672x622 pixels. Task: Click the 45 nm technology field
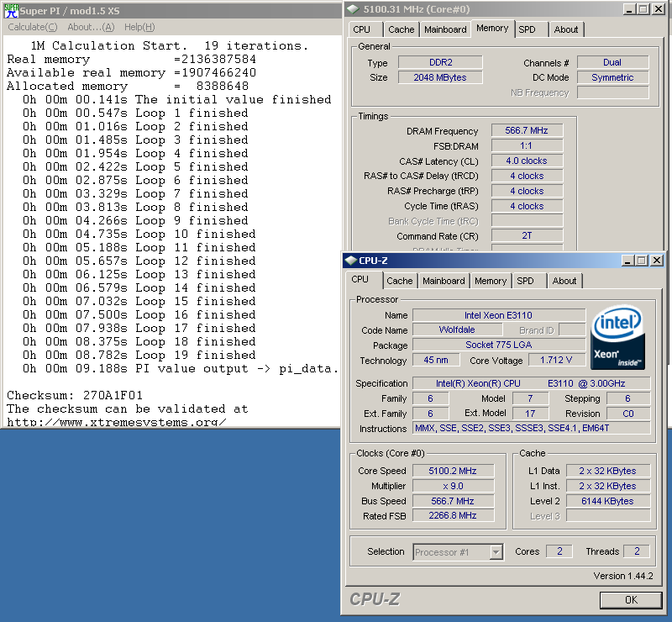(x=436, y=360)
